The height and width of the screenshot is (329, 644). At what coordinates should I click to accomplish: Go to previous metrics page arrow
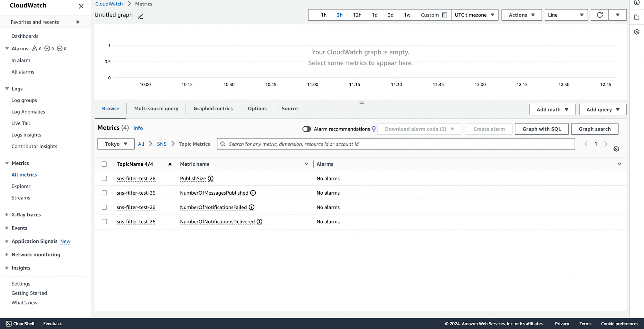pos(586,144)
